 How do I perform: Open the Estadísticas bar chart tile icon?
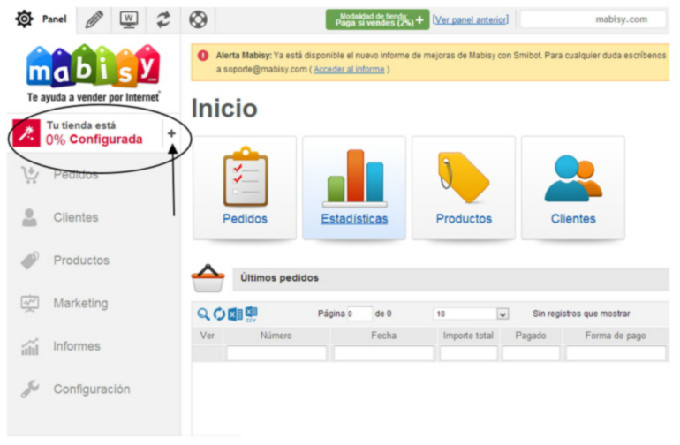pos(354,178)
